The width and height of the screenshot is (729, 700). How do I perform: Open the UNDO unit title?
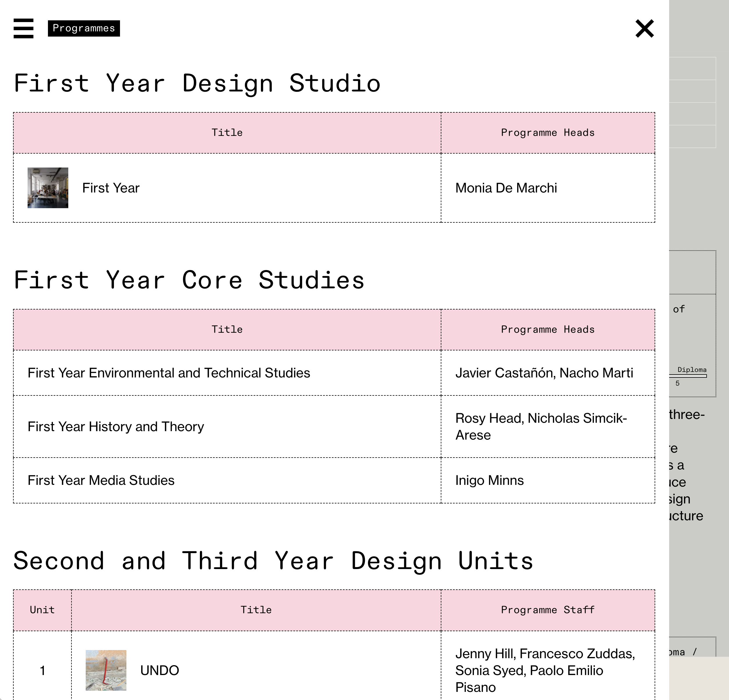[x=160, y=671]
